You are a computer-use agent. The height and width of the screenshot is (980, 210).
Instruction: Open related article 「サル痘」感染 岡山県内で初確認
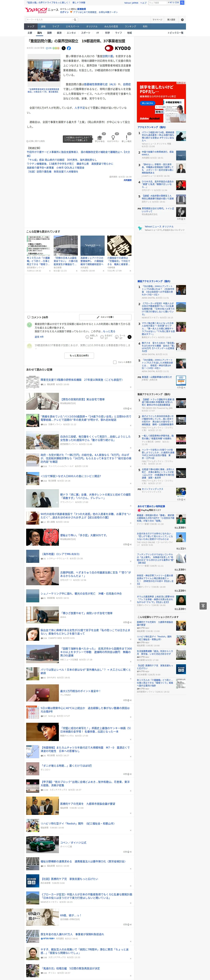click(62, 160)
